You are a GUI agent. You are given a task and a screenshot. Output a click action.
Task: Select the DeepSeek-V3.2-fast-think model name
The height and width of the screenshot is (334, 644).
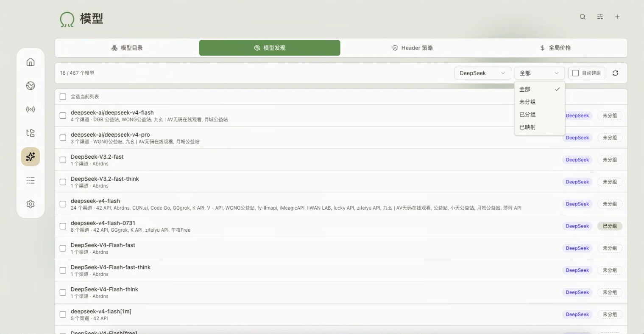[105, 179]
